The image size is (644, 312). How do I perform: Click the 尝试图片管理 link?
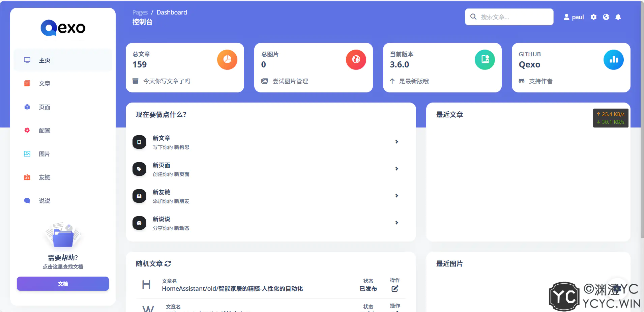(290, 81)
